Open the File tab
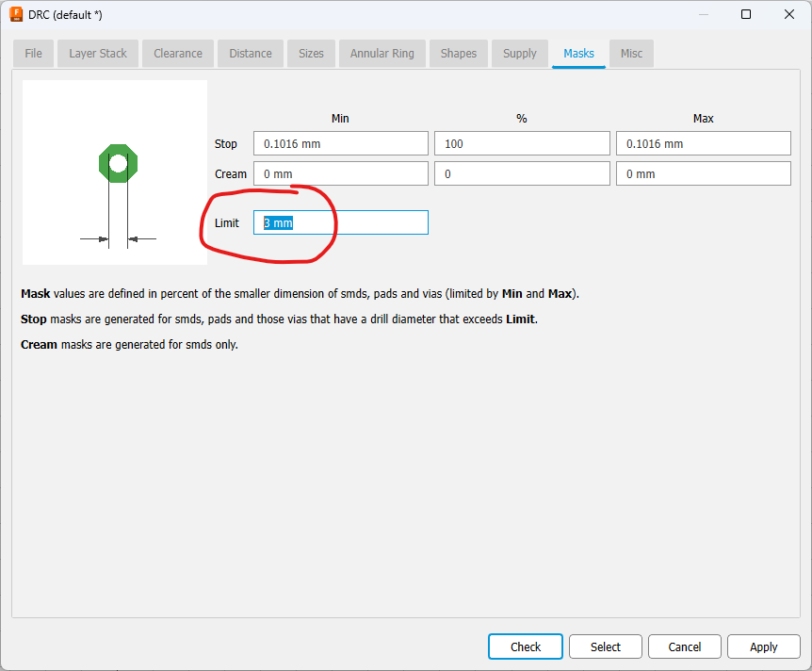This screenshot has width=812, height=671. point(34,54)
